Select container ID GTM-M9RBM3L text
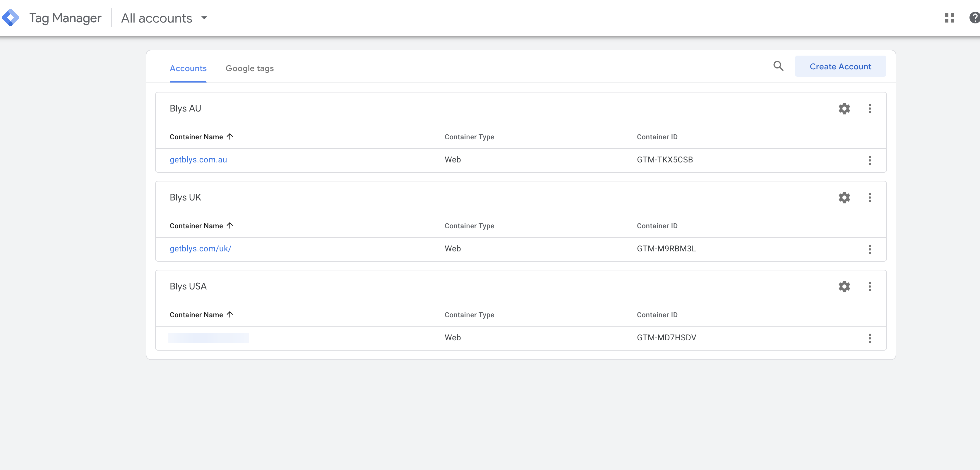The width and height of the screenshot is (980, 470). click(666, 249)
